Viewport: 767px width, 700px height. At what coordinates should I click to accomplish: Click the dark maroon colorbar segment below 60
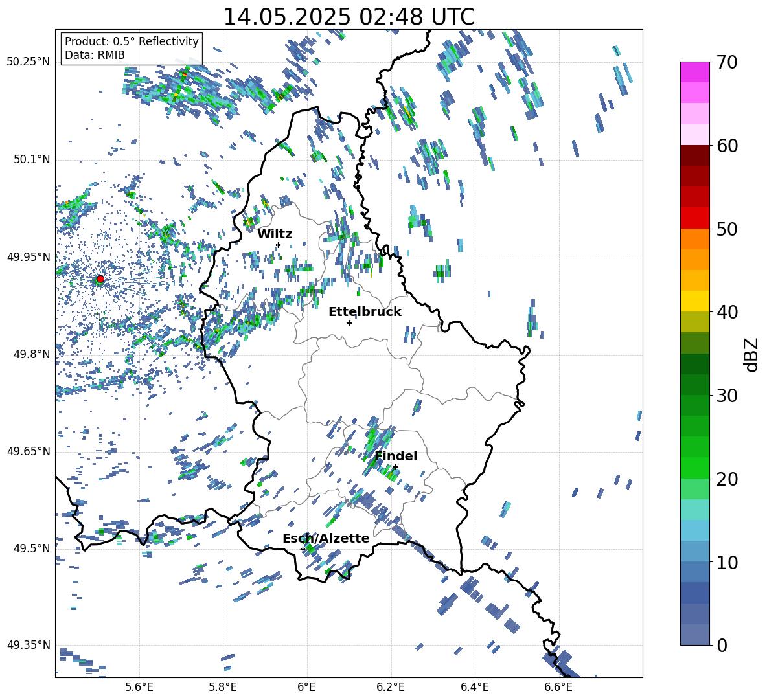pos(694,156)
